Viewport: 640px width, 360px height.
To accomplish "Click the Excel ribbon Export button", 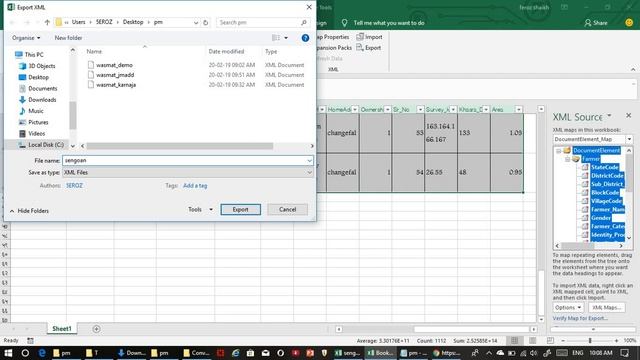I will (369, 48).
